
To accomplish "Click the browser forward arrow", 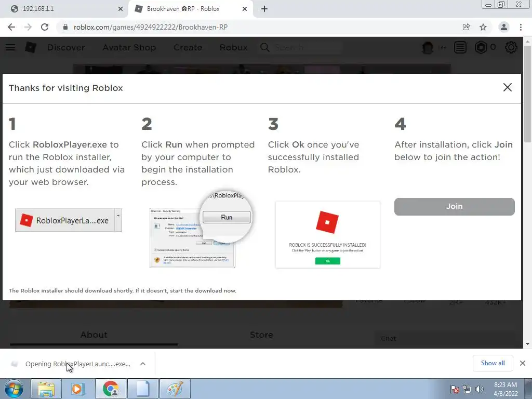I will pyautogui.click(x=28, y=27).
